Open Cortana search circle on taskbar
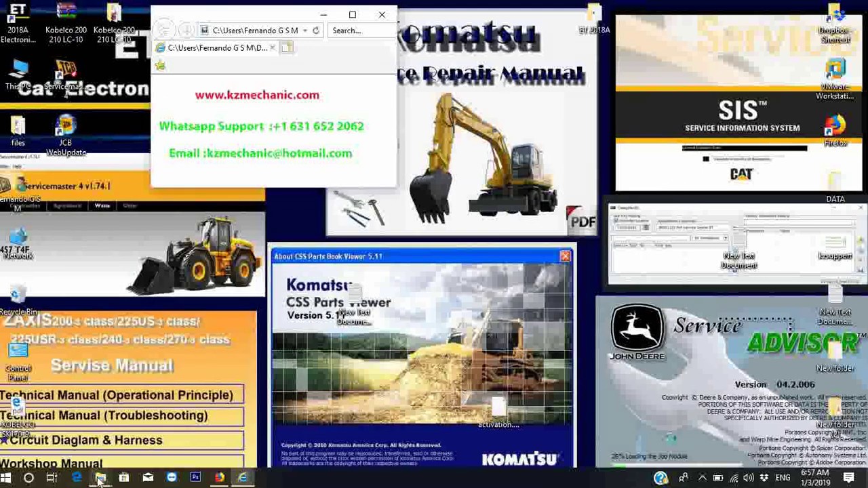Image resolution: width=868 pixels, height=488 pixels. 28,478
